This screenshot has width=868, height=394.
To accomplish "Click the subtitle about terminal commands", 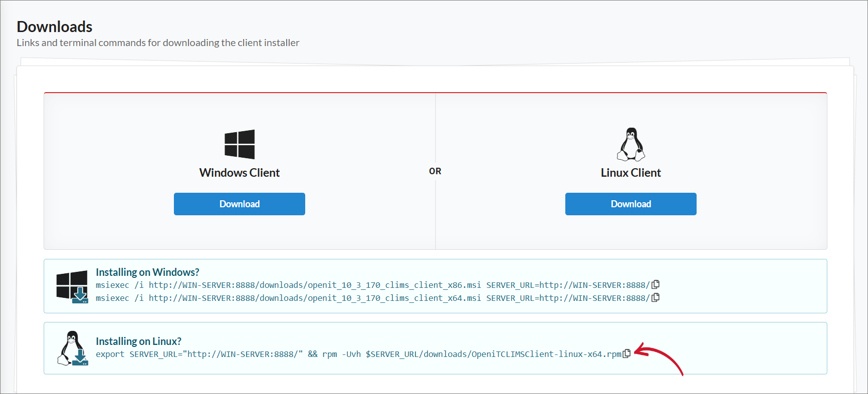I will pyautogui.click(x=158, y=43).
